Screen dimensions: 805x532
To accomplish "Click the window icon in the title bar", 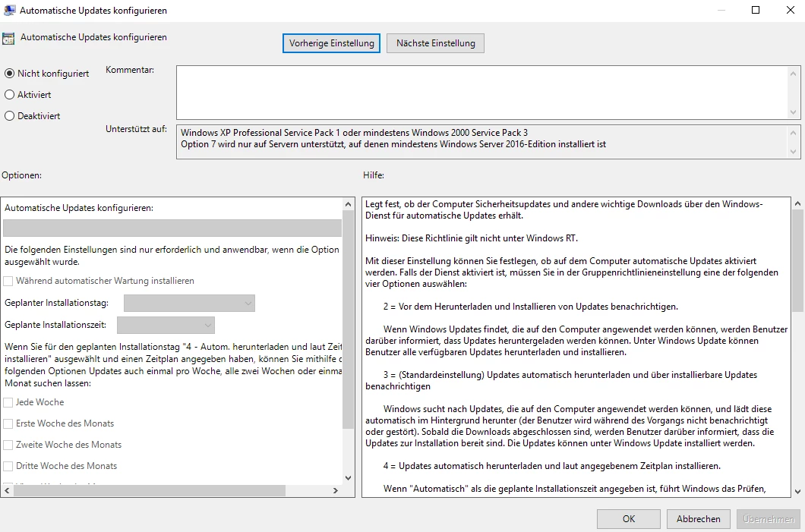I will [8, 11].
